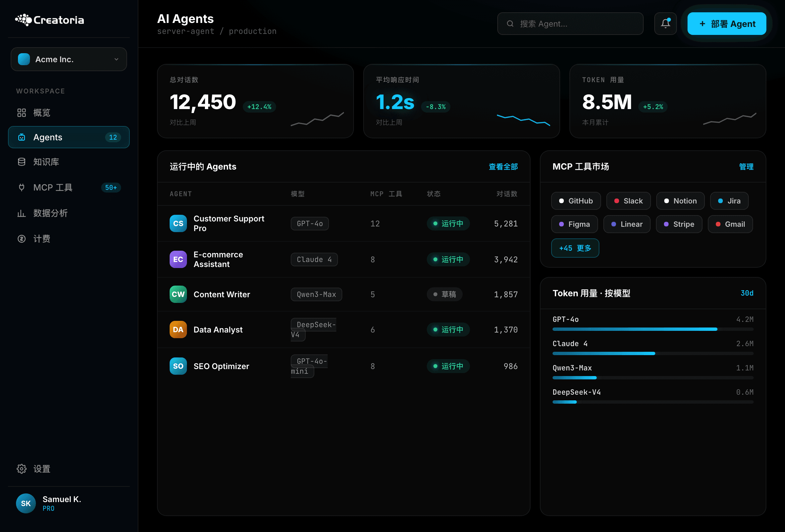Click the 部署 Agent button
Screen dimensions: 785x532
(x=727, y=24)
